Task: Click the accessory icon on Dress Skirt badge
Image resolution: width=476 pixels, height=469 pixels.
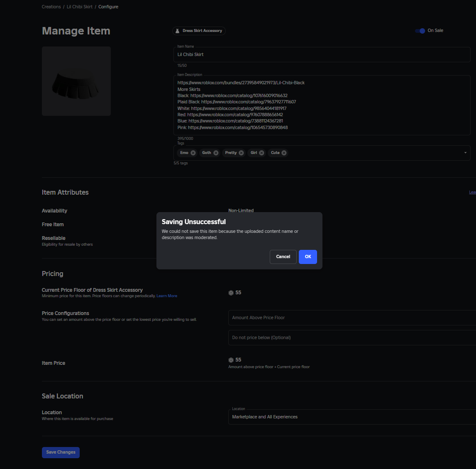Action: pyautogui.click(x=177, y=31)
